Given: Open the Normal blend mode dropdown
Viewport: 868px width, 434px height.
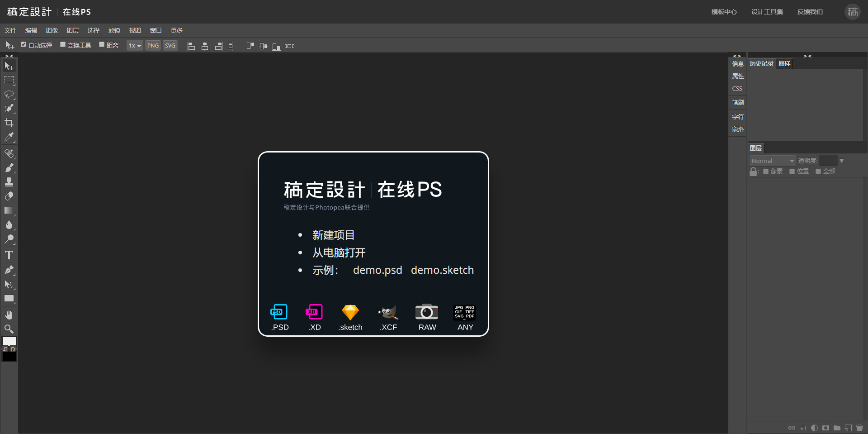Looking at the screenshot, I should (772, 161).
